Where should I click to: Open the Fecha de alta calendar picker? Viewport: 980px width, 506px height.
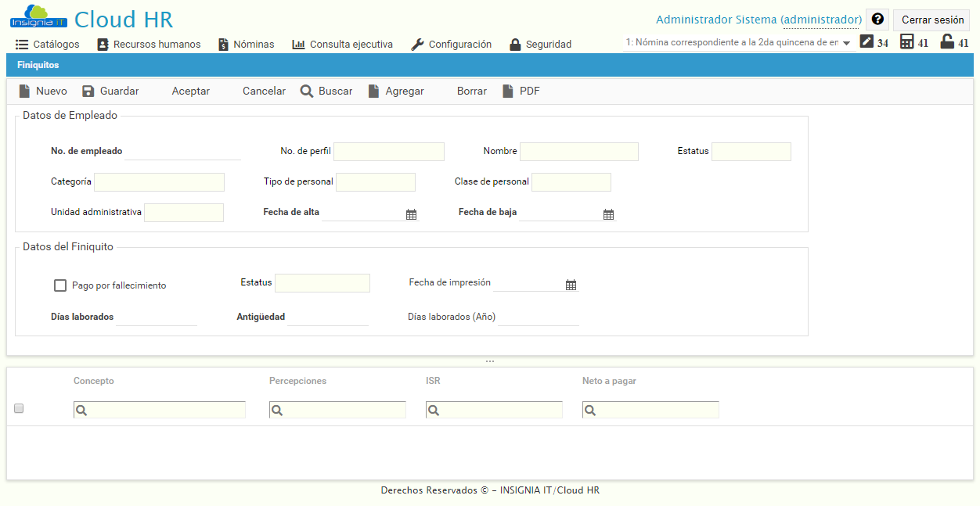click(x=413, y=213)
